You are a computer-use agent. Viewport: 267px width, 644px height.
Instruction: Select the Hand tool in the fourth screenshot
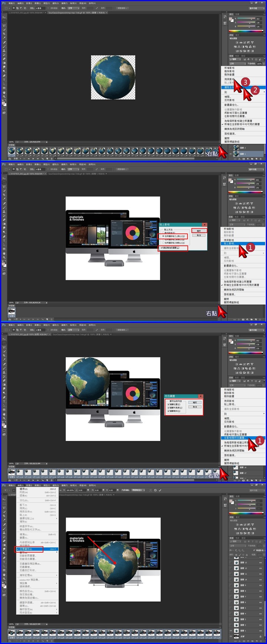[4, 574]
